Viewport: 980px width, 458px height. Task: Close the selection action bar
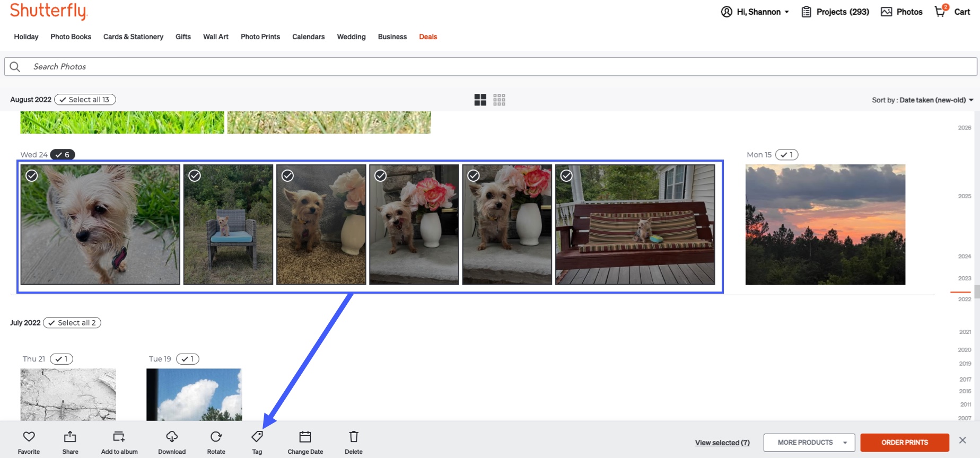point(962,440)
